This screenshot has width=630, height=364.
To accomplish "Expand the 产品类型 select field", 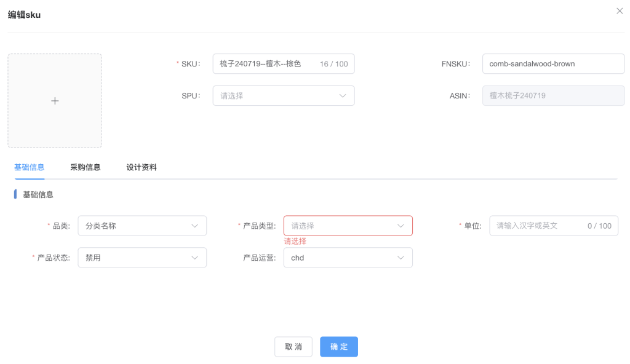I will [341, 226].
